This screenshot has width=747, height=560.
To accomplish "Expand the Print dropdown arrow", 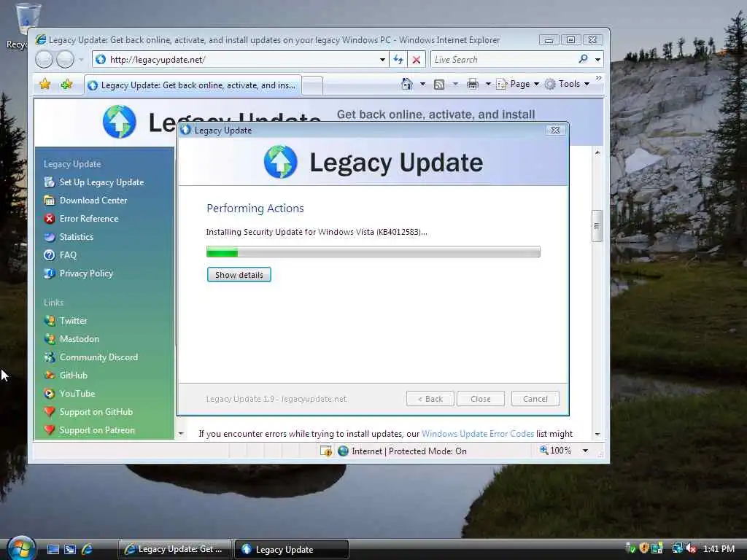I will 488,85.
